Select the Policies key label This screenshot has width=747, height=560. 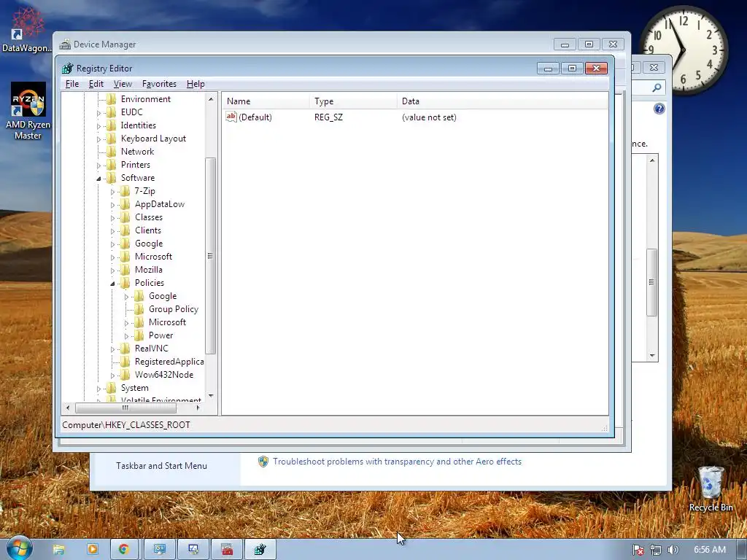pos(149,283)
